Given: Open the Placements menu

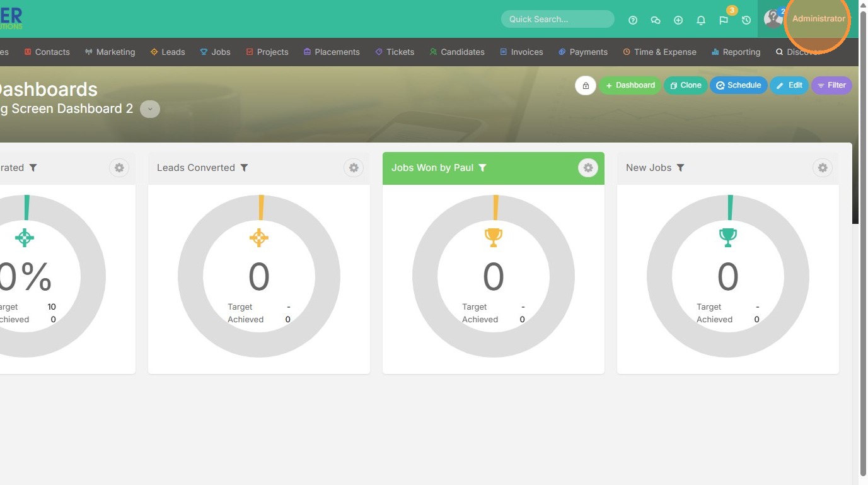Looking at the screenshot, I should pyautogui.click(x=332, y=52).
